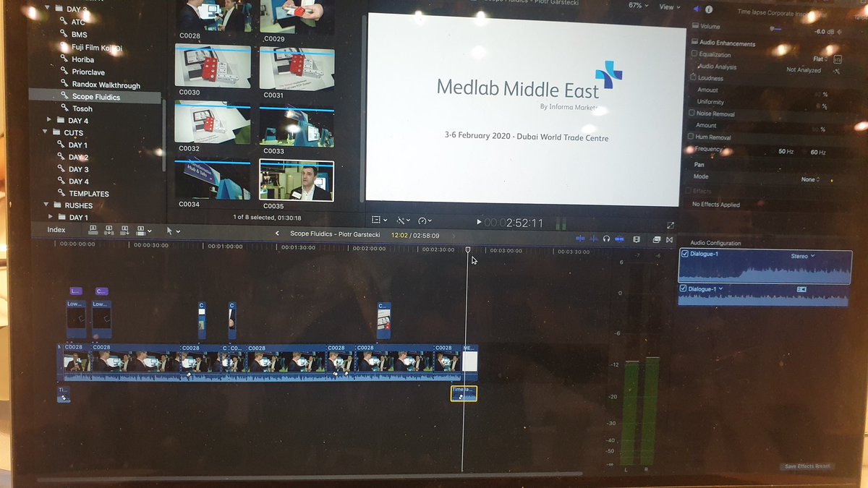
Task: Append clip to the storyline
Action: point(125,230)
